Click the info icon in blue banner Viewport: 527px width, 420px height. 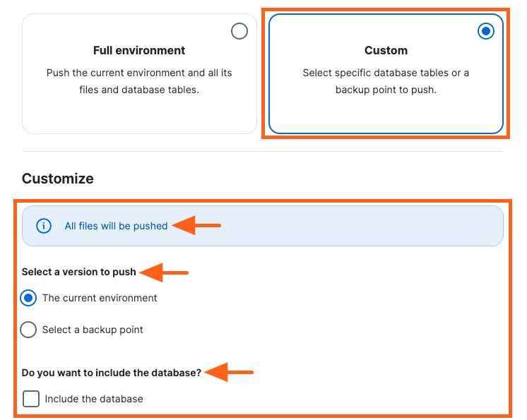(44, 226)
